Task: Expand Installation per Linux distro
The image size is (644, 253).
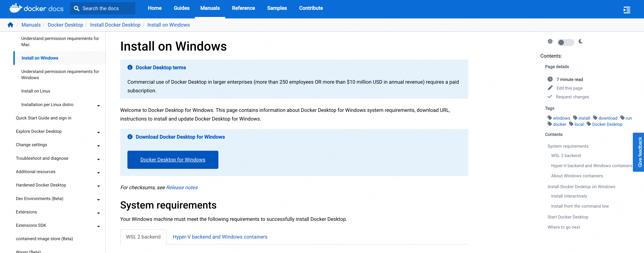Action: (x=99, y=106)
